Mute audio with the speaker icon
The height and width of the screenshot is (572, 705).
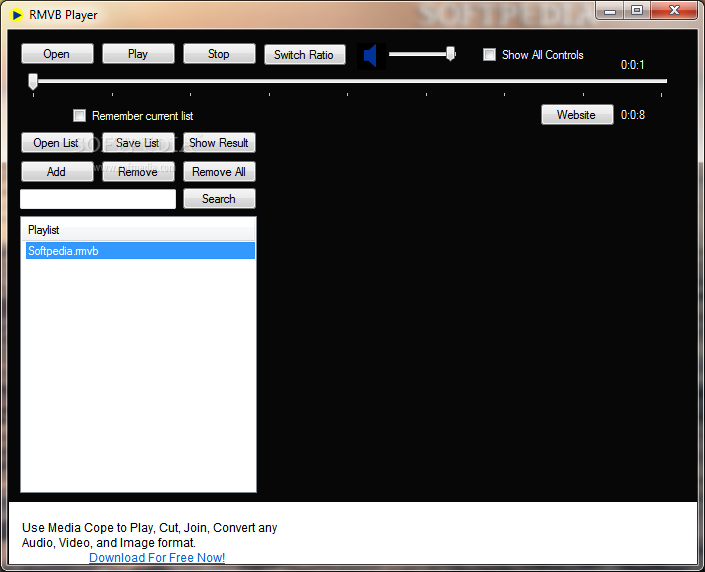371,56
